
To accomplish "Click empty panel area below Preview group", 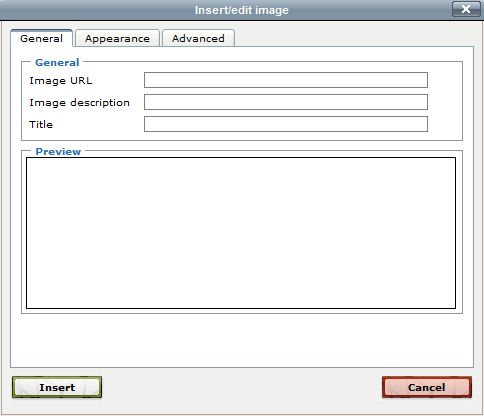I will 242,340.
